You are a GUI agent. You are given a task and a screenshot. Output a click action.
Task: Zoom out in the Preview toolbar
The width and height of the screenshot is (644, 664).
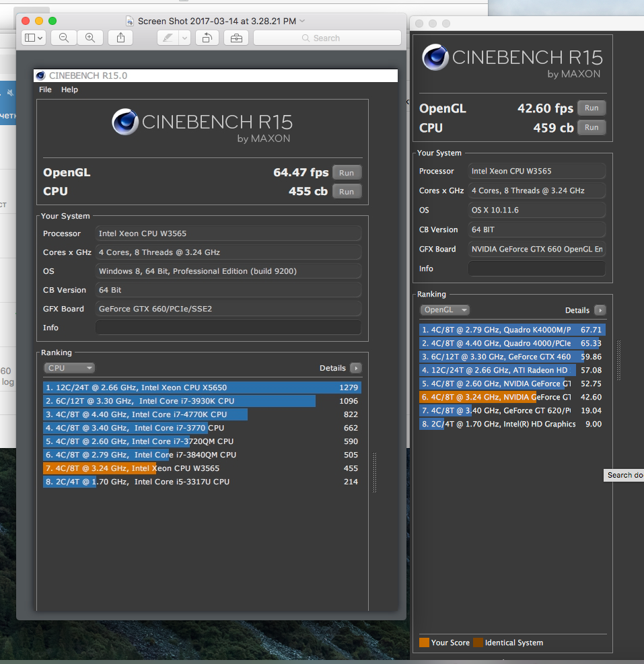click(x=64, y=38)
